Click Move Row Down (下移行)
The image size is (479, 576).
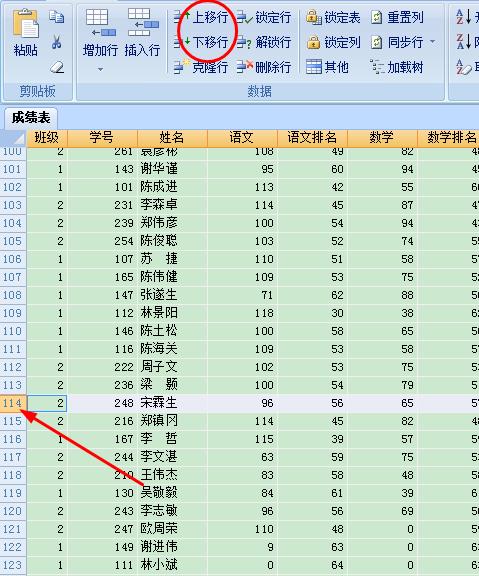pyautogui.click(x=201, y=42)
